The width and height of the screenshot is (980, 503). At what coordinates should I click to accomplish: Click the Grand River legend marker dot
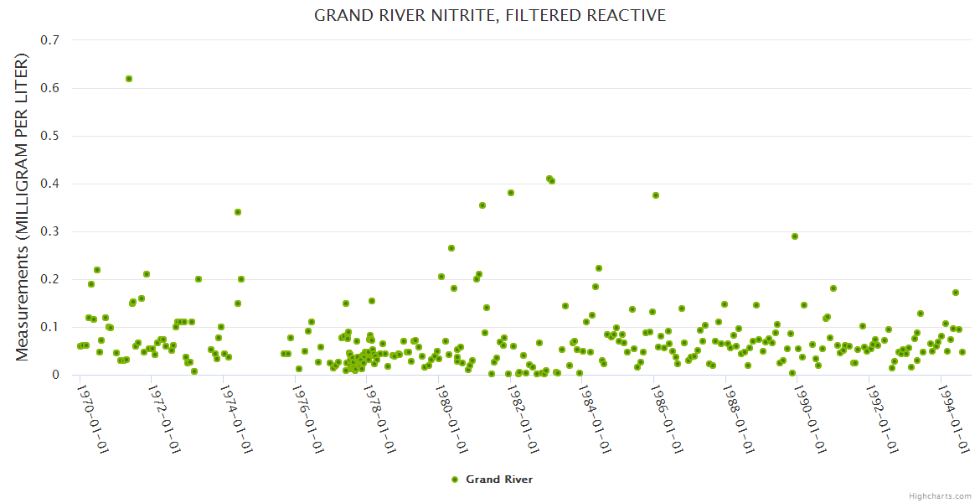point(455,480)
